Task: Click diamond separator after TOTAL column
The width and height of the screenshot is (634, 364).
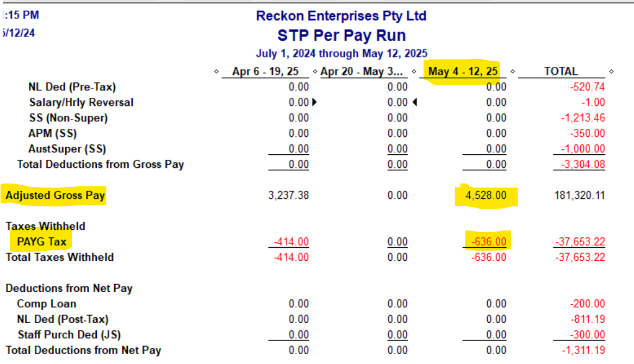Action: [611, 72]
